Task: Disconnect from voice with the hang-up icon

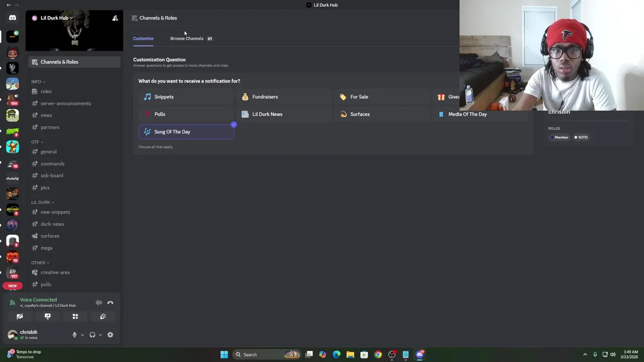Action: coord(110,303)
